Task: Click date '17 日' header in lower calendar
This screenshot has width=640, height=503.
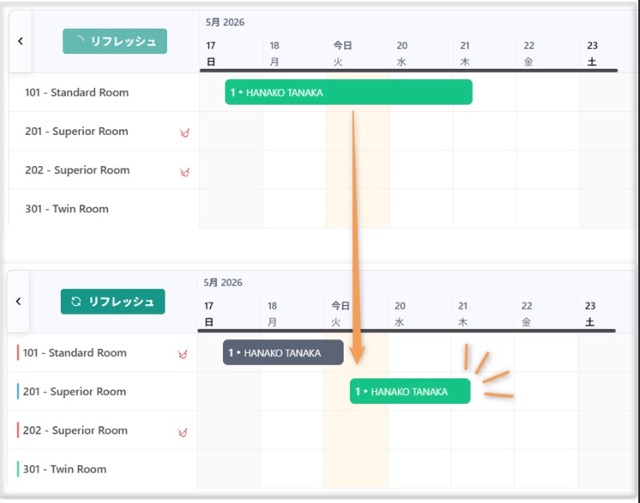Action: pos(209,314)
